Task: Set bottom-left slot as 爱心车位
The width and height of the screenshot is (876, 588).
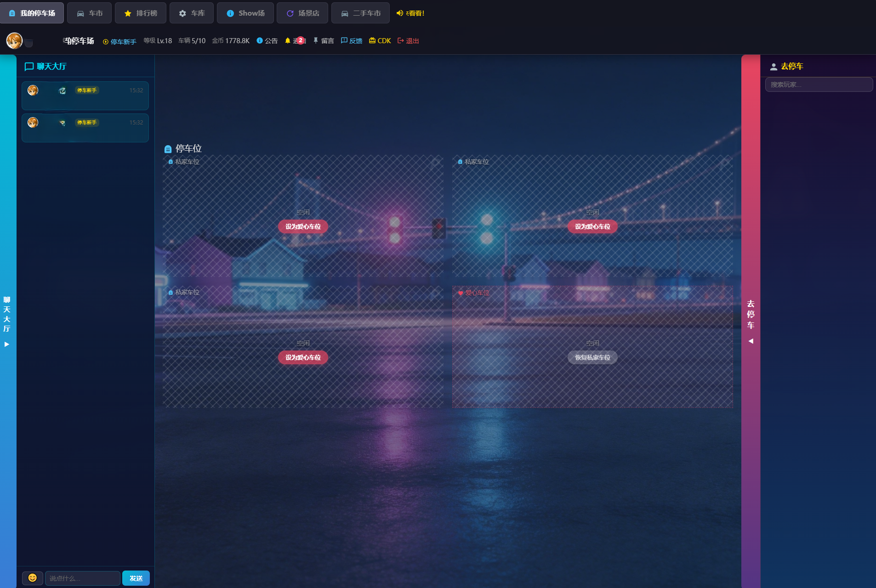Action: pos(303,357)
